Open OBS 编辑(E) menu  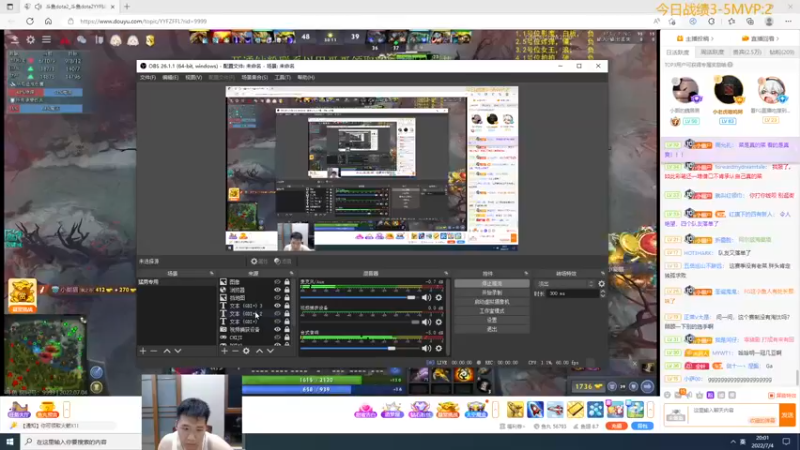(170, 78)
